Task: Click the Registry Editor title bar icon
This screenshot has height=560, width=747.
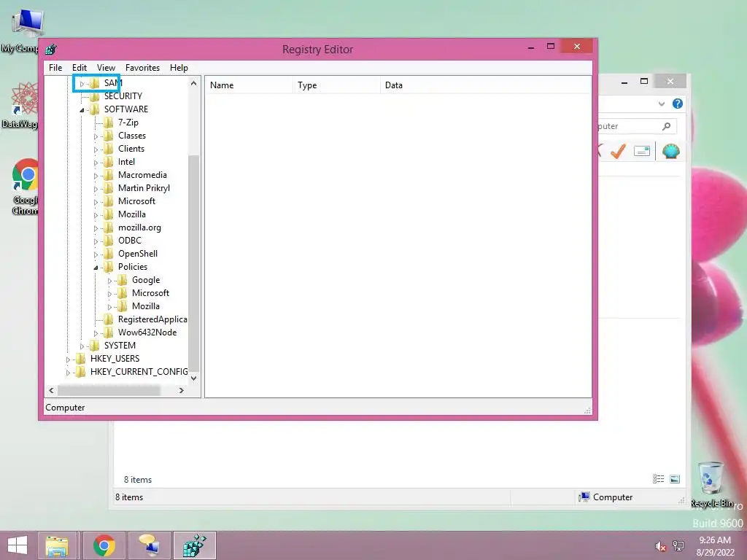Action: pos(51,49)
